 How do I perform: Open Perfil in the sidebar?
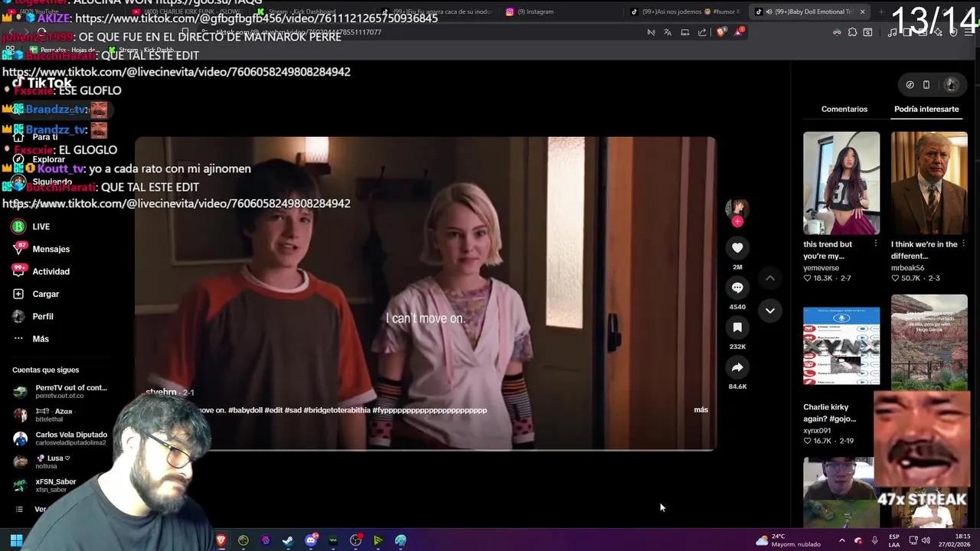33,316
